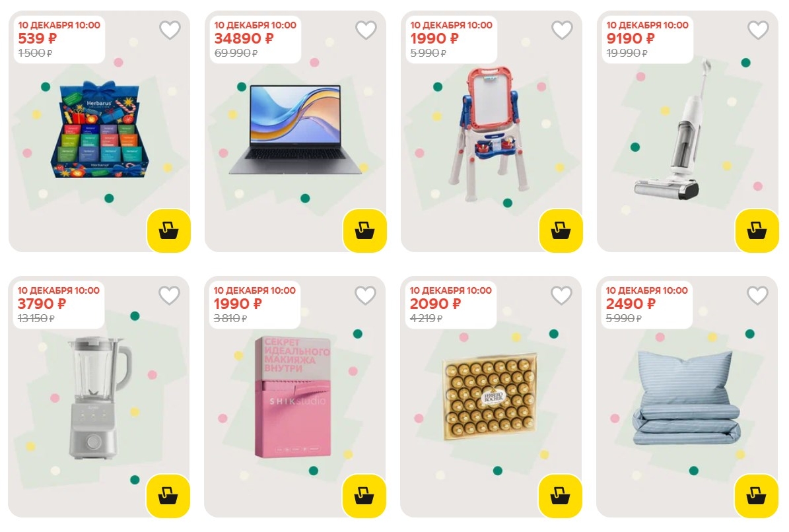Toggle the blender's wishlist heart
The image size is (789, 532).
pos(170,295)
